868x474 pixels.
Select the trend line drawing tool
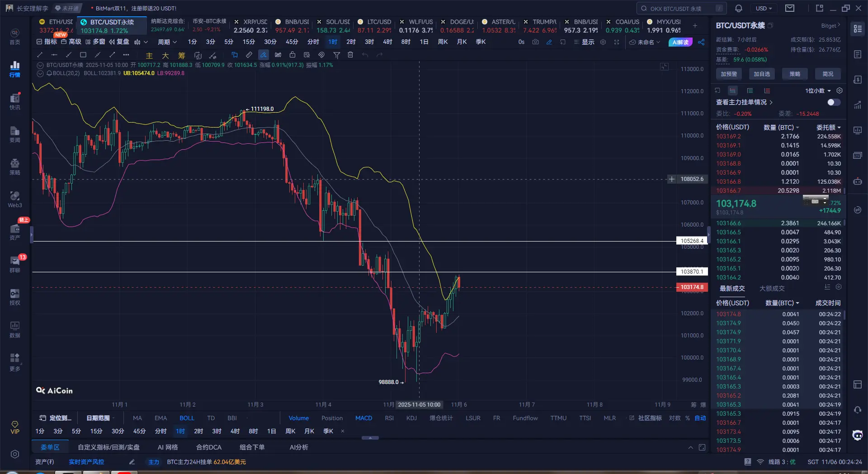click(x=40, y=55)
